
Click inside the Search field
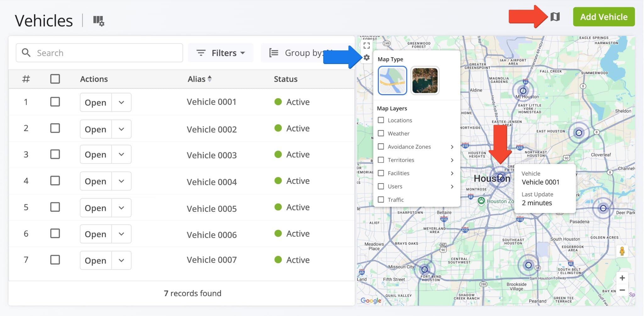click(94, 53)
